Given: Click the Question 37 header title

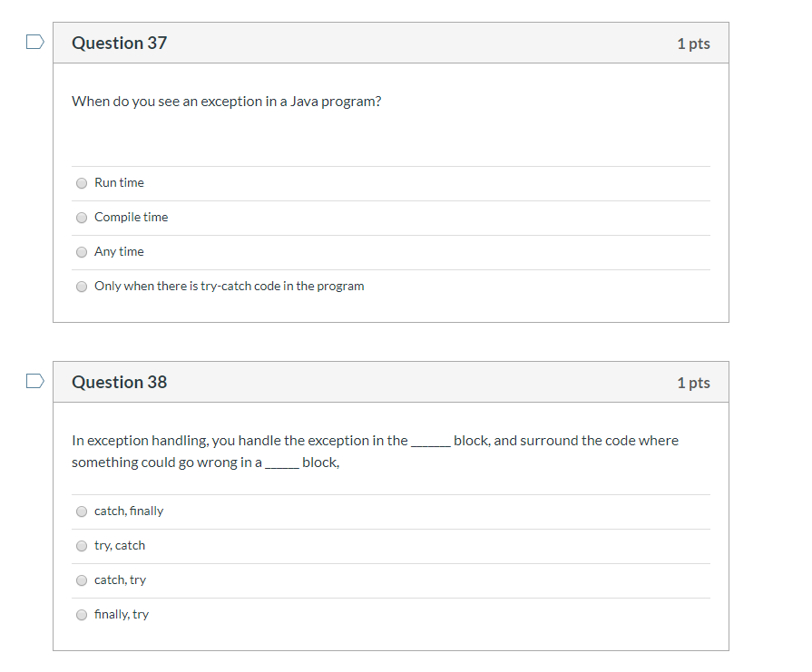Looking at the screenshot, I should pos(120,43).
